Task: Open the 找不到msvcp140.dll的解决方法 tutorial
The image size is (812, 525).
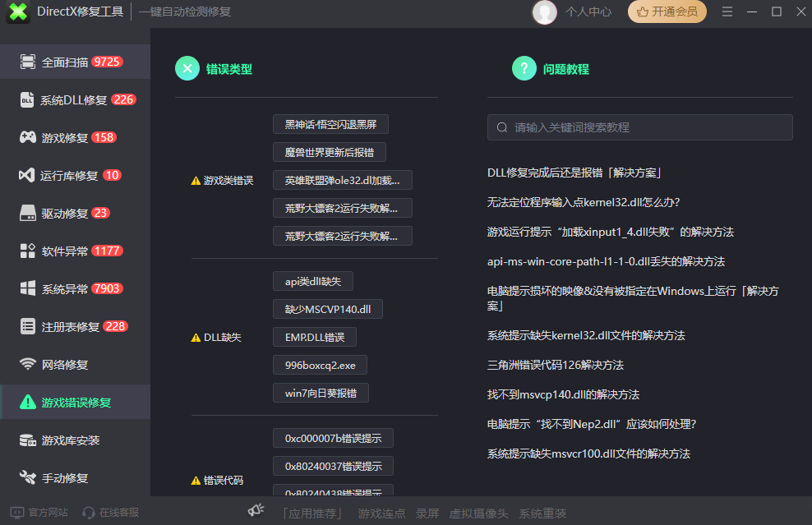Action: coord(563,394)
